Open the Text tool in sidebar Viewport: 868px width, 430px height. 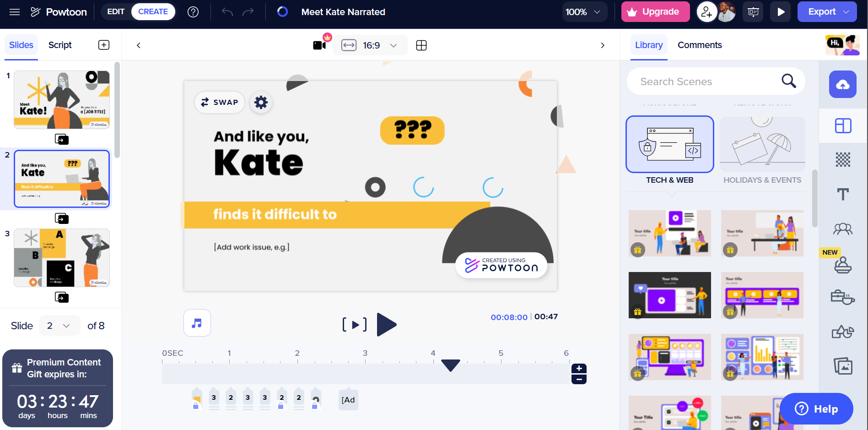pyautogui.click(x=843, y=194)
